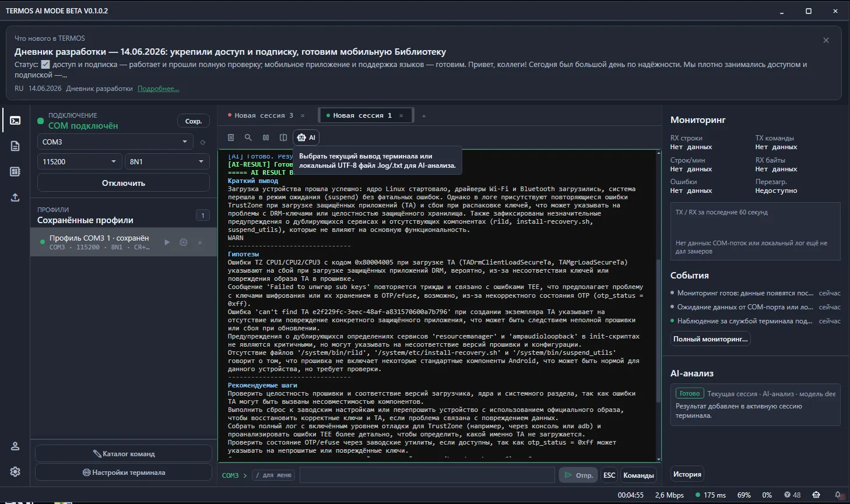This screenshot has width=850, height=504.
Task: Clear terminal with the trash icon
Action: pos(231,138)
